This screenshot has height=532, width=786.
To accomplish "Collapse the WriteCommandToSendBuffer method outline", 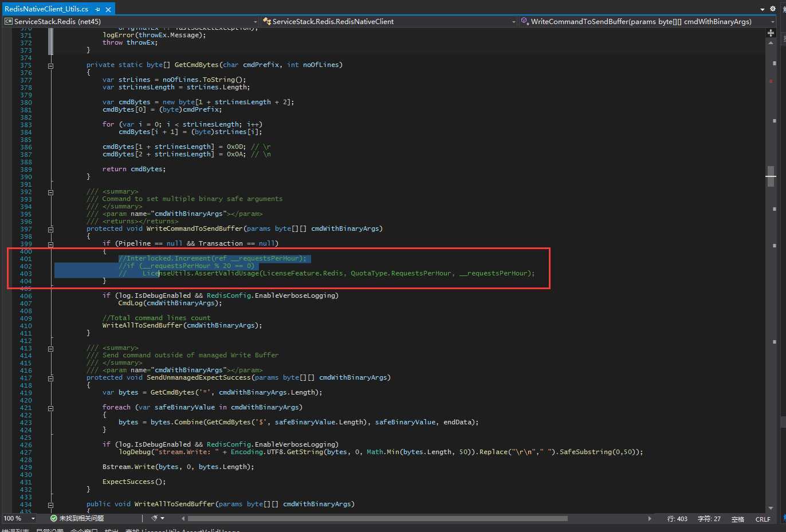I will coord(50,229).
